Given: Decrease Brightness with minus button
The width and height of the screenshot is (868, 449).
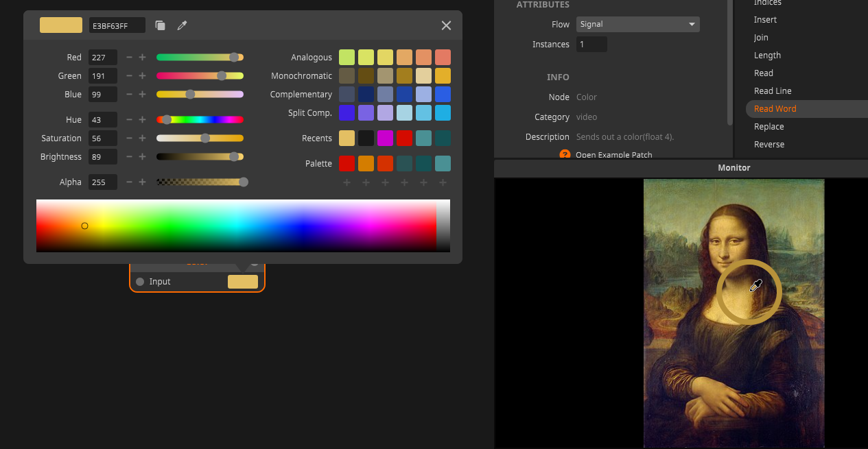Looking at the screenshot, I should 129,157.
